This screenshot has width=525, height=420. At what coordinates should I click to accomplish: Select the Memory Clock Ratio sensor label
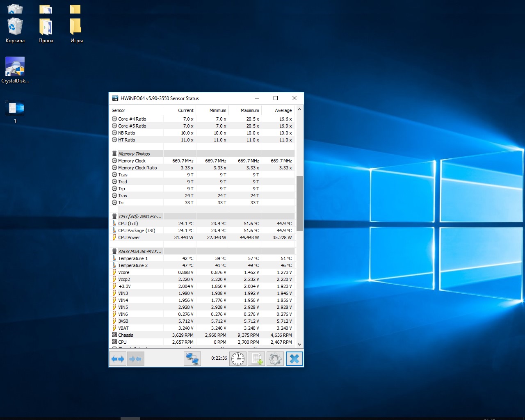pos(137,168)
